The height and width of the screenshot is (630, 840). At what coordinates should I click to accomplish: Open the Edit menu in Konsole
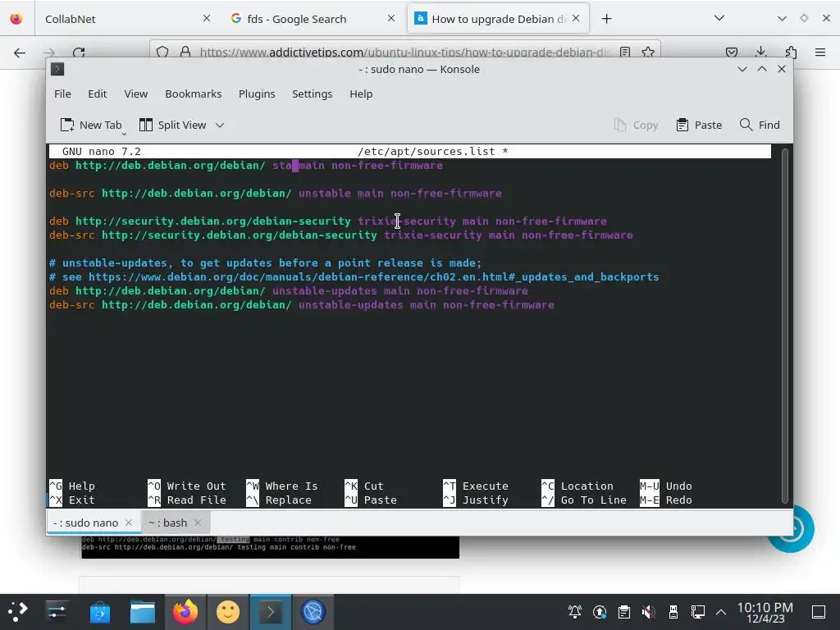(x=98, y=94)
